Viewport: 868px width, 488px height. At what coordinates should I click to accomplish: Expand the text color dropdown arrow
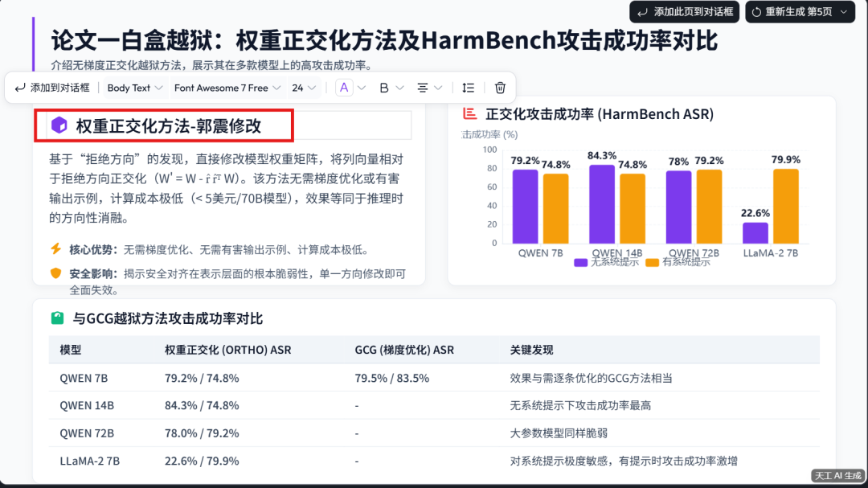[362, 88]
